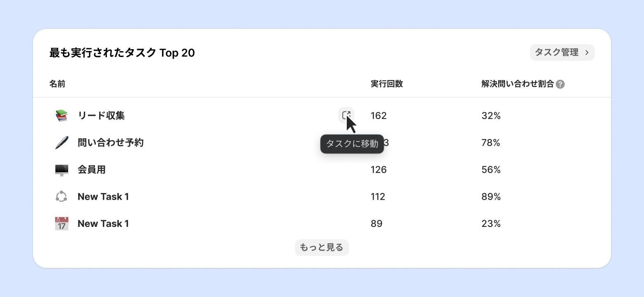The image size is (644, 297).
Task: Select the リード収集 task name
Action: pos(101,115)
